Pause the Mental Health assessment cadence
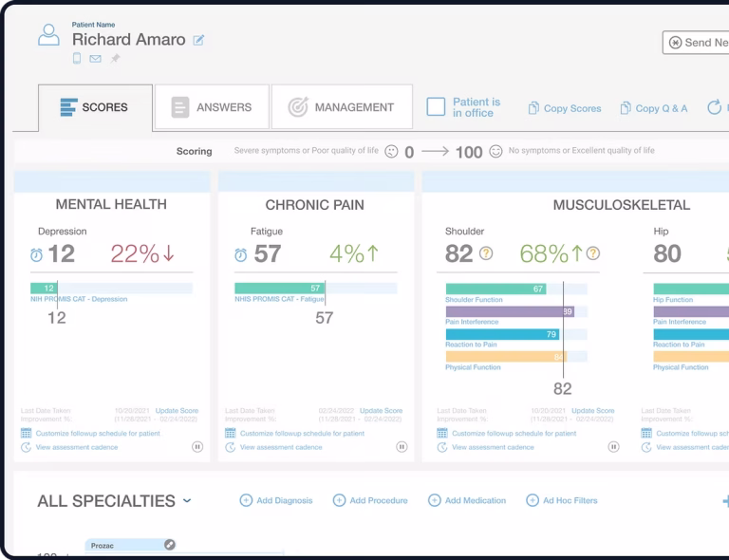 [197, 447]
